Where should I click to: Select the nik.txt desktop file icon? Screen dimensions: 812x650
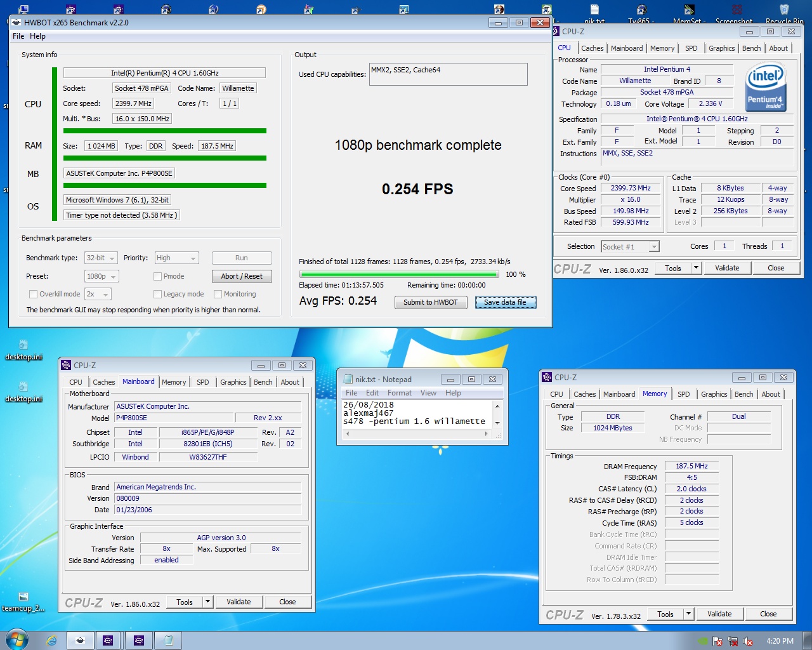tap(594, 14)
